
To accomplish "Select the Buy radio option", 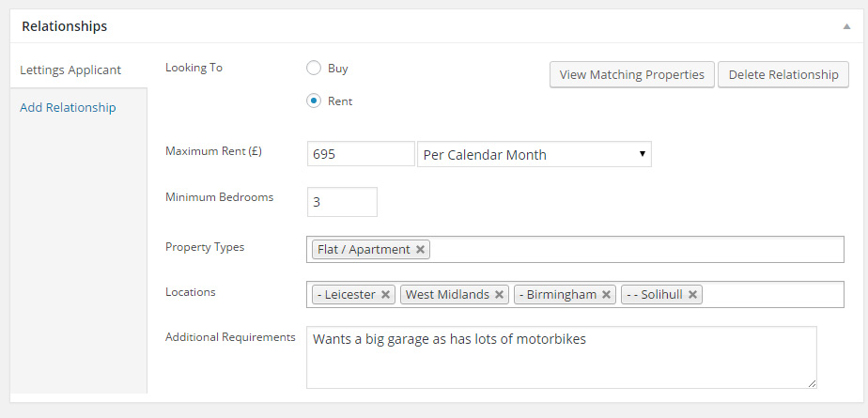I will tap(314, 68).
